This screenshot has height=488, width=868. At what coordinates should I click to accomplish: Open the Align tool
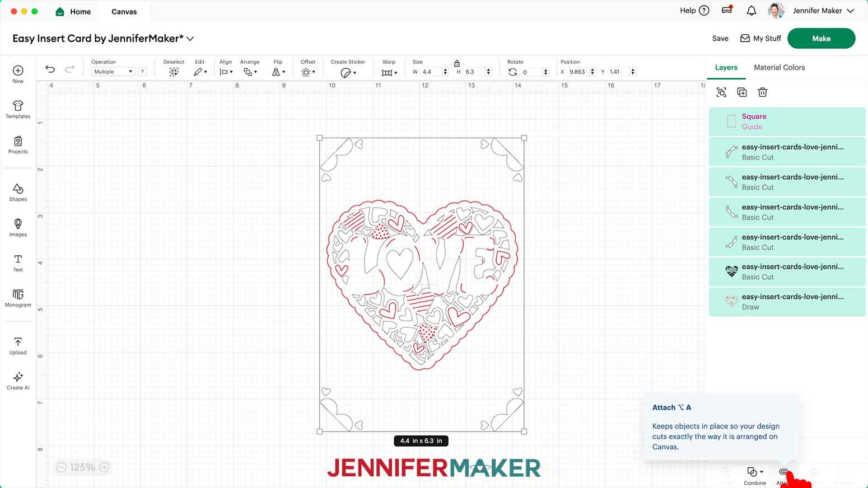click(226, 72)
